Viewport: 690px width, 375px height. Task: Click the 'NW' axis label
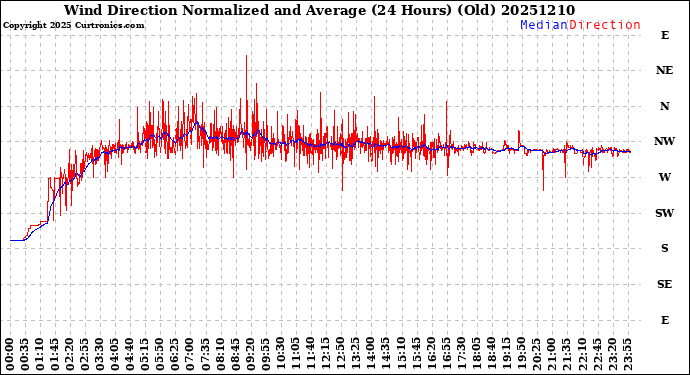click(x=664, y=141)
